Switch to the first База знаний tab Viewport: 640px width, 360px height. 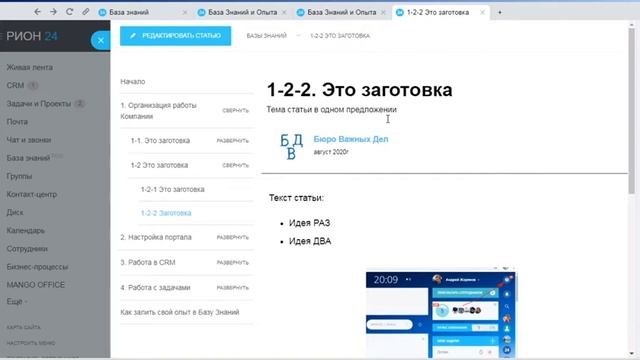click(x=129, y=12)
